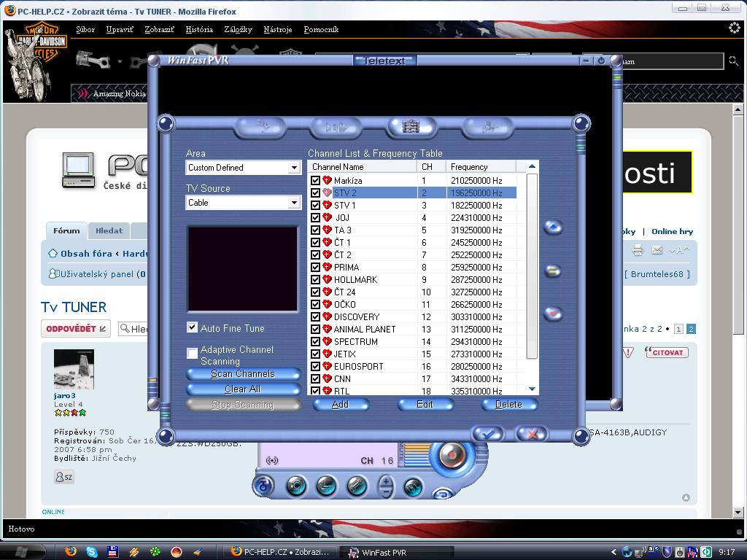
Task: Open Zobraziť menu in Firefox
Action: [x=159, y=29]
